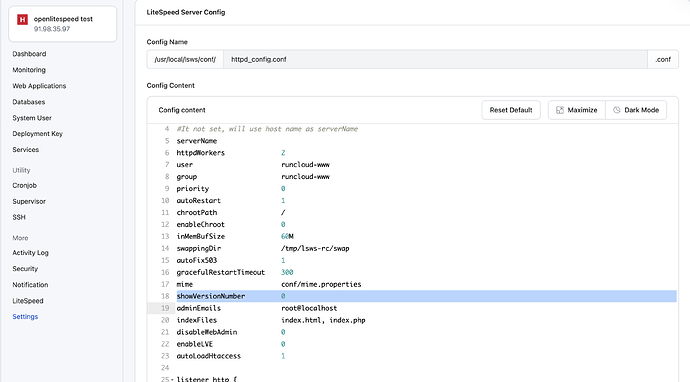Viewport: 690px width, 382px height.
Task: Click the chrootPath line
Action: pos(426,212)
